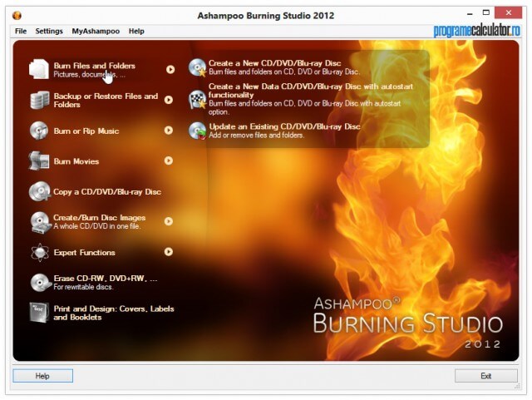Click the Ashampoo app icon in title bar
532x400 pixels.
point(17,15)
